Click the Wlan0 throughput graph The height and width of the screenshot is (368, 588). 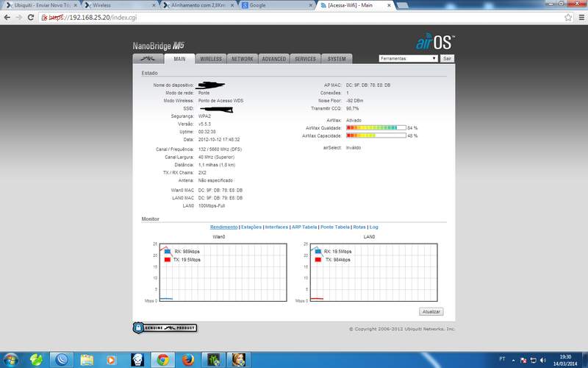point(223,272)
